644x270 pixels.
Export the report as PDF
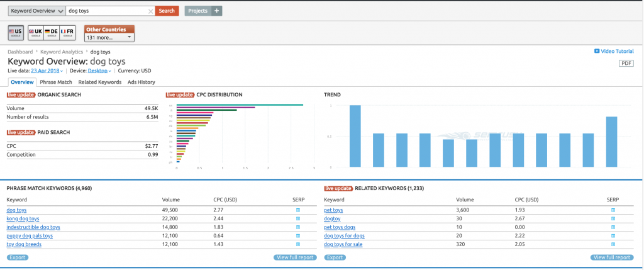(x=626, y=64)
